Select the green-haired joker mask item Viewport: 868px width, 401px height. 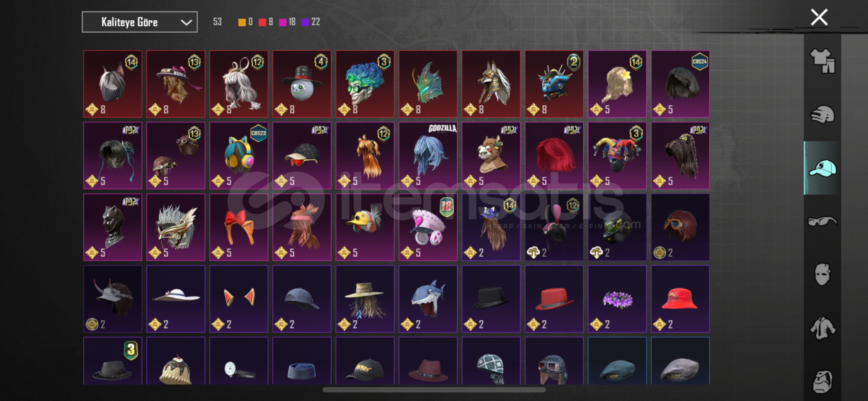point(365,84)
